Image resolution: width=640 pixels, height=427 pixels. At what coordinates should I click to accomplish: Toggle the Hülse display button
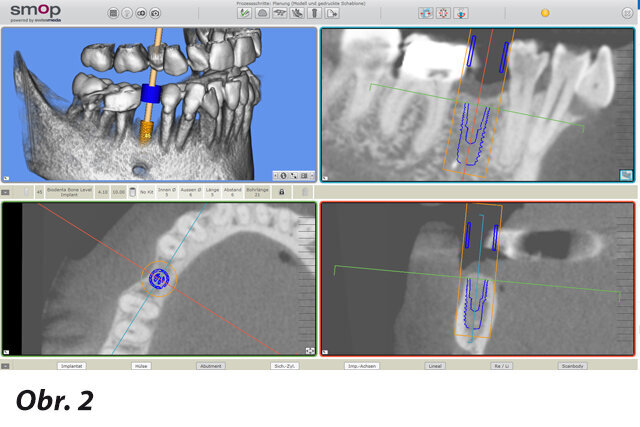pyautogui.click(x=141, y=366)
